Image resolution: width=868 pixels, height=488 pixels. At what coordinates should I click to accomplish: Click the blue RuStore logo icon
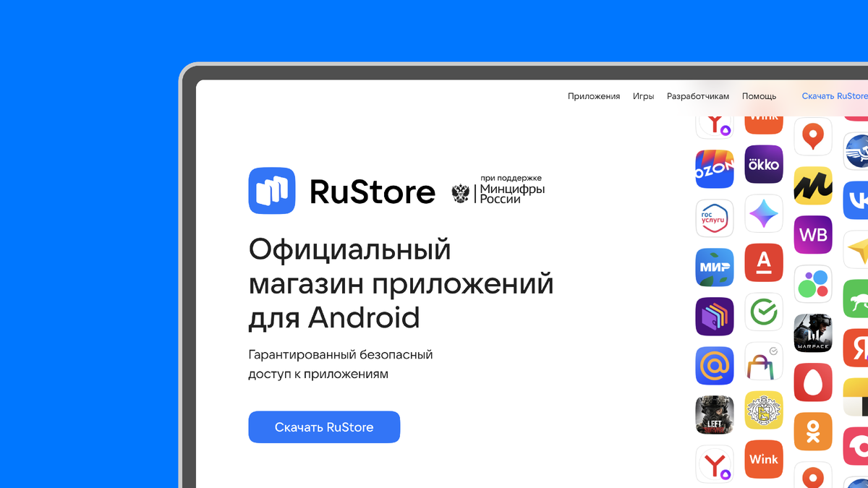click(x=272, y=191)
